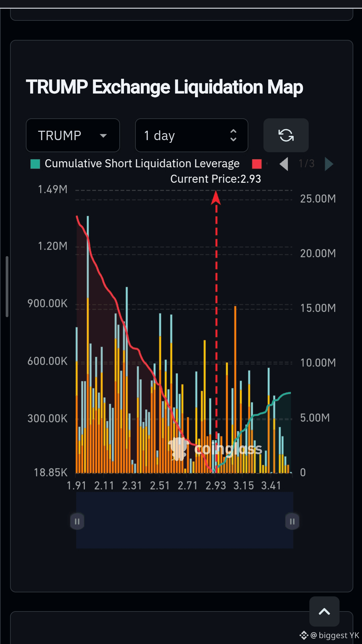
Task: Click the 25.00M right axis label
Action: point(318,199)
